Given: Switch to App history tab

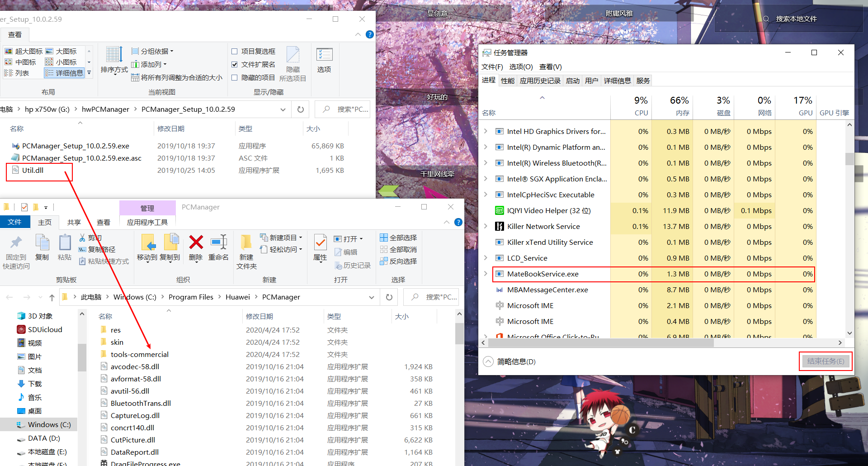Looking at the screenshot, I should (x=540, y=81).
